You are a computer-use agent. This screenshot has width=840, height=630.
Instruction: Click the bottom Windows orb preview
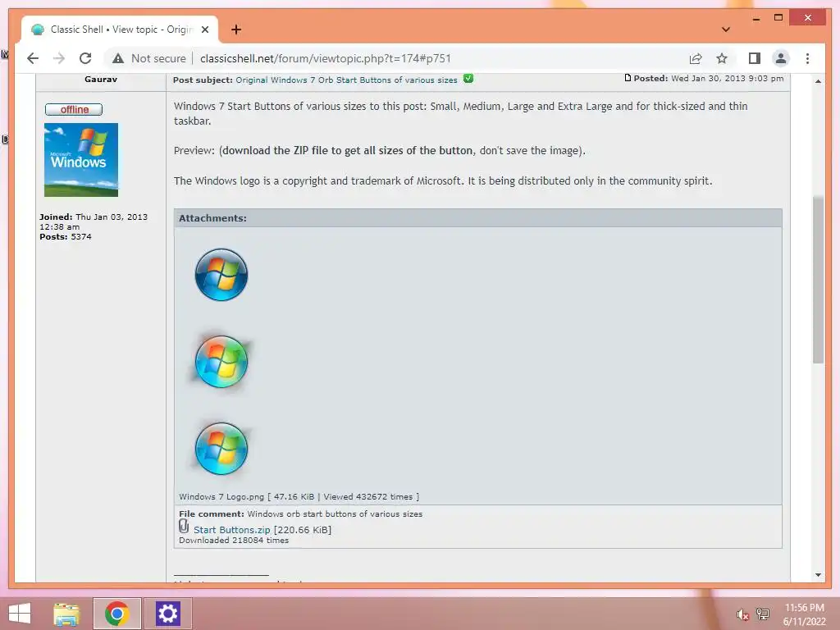click(x=221, y=449)
